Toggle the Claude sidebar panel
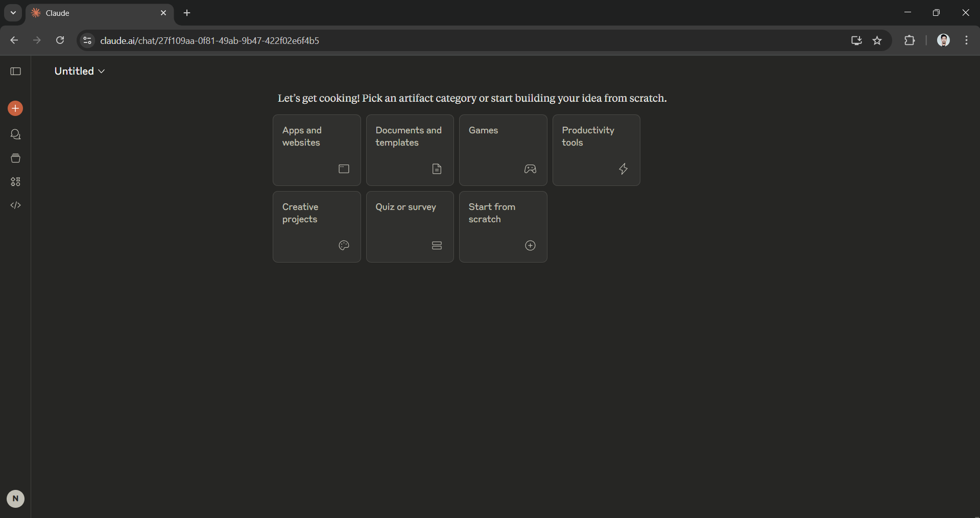Viewport: 980px width, 518px height. click(16, 72)
